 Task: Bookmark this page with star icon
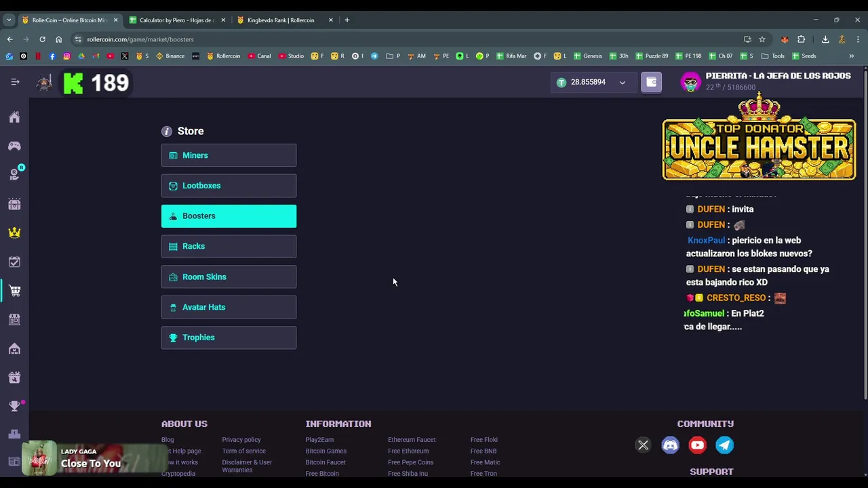(762, 39)
